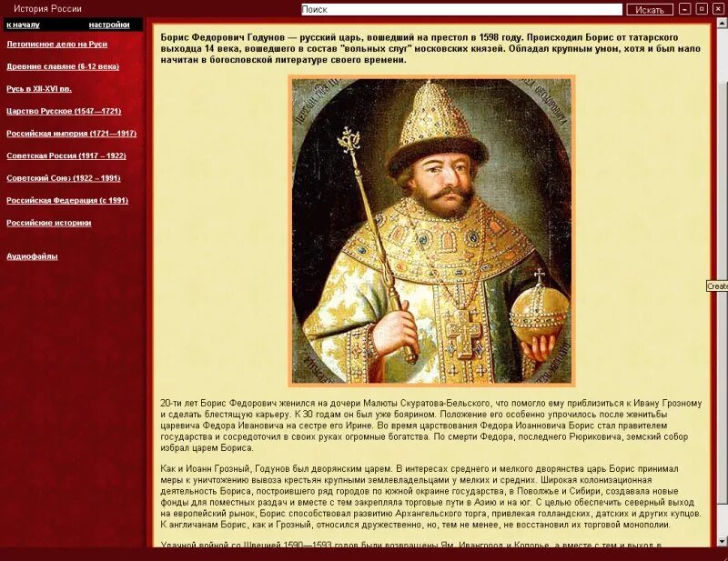Open 'Древние славяне (6-12 века)' section

[x=63, y=66]
